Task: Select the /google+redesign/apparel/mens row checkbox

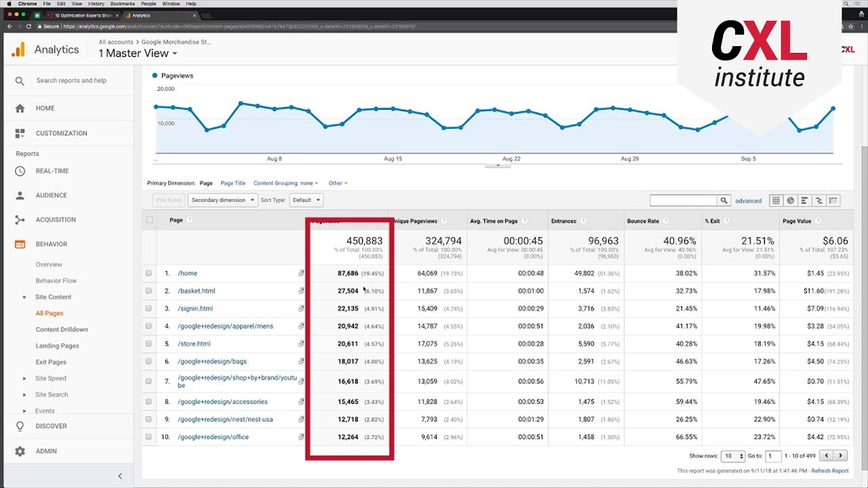Action: pos(149,326)
